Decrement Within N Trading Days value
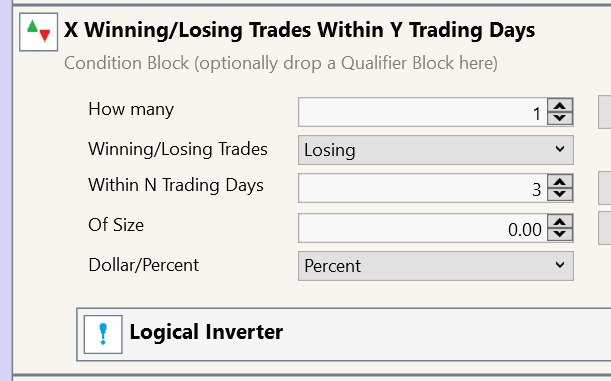This screenshot has height=381, width=611. click(560, 194)
